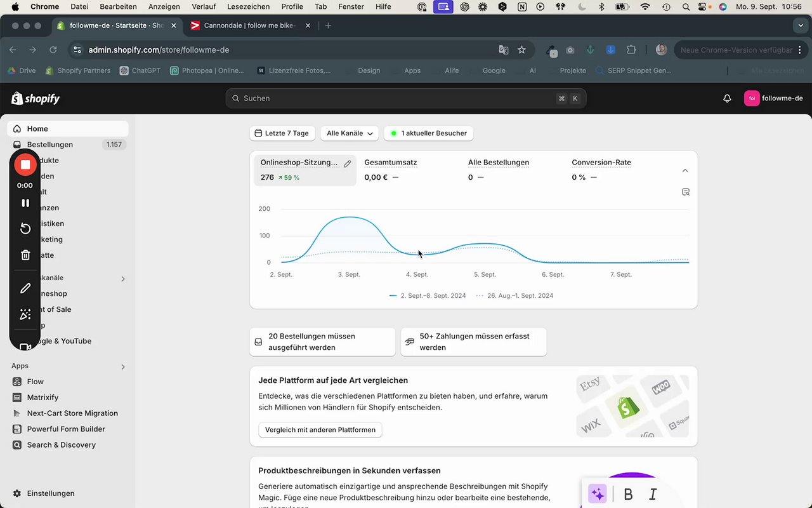
Task: Apply italic with the I icon
Action: pos(653,494)
